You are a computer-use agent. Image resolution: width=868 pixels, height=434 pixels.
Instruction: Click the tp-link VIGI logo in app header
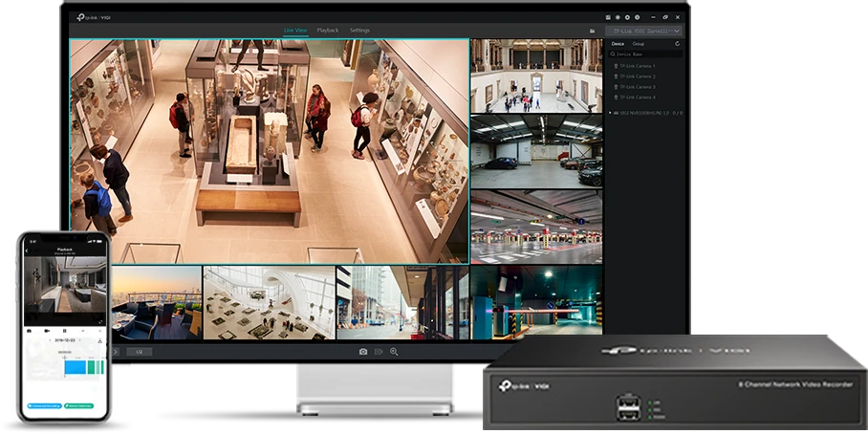(x=94, y=18)
